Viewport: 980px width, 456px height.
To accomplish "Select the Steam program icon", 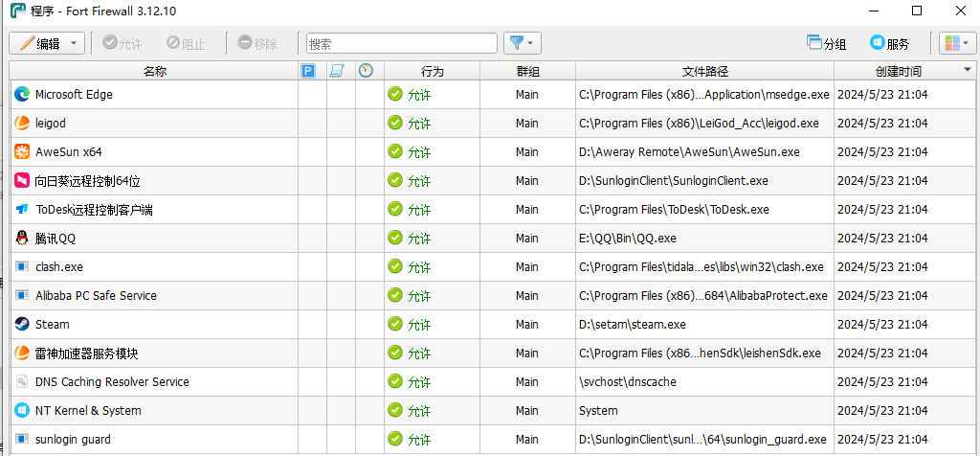I will tap(22, 324).
